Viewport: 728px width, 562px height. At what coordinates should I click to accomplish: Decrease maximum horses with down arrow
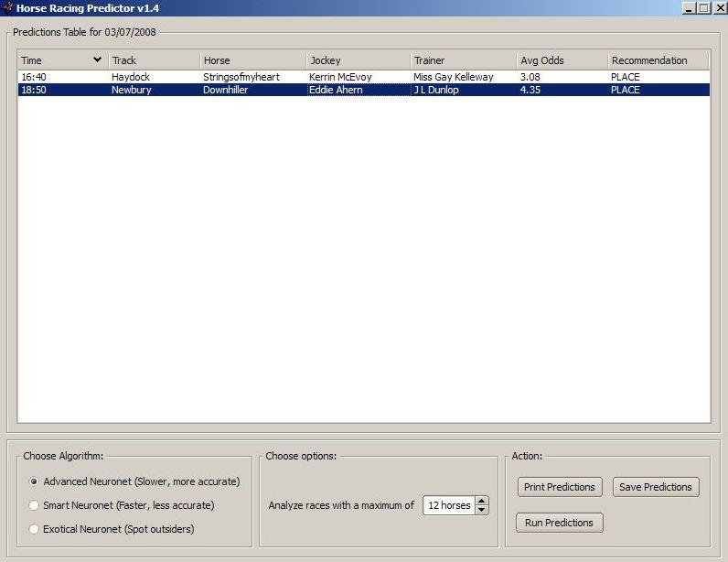click(x=482, y=510)
